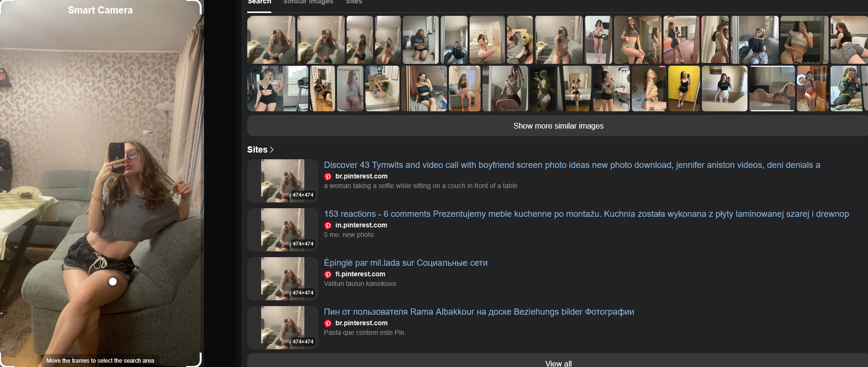Open the similar image with yellow wall background
This screenshot has height=367, width=868.
[684, 89]
